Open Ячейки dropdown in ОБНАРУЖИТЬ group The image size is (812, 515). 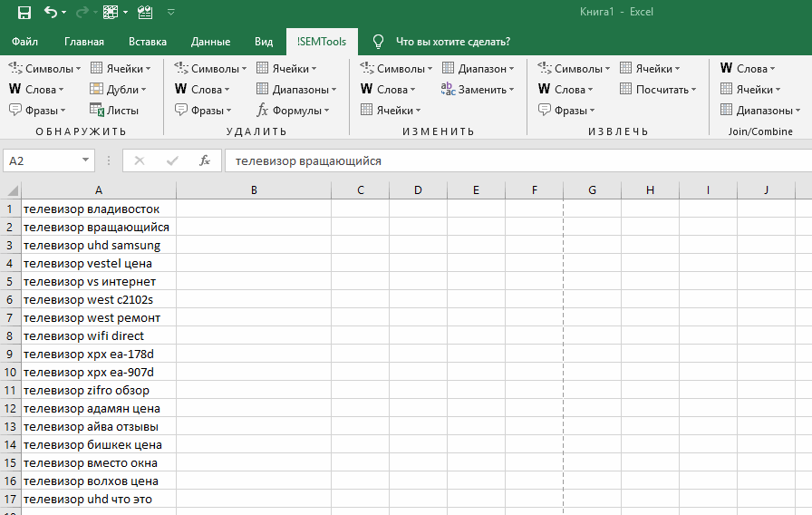pos(121,68)
